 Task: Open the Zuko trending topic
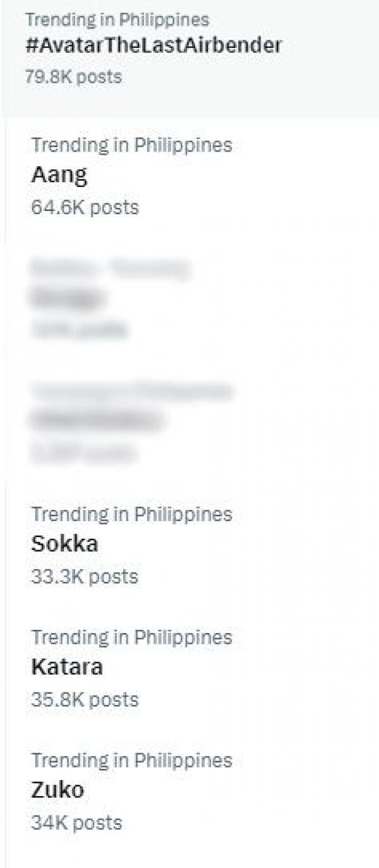tap(57, 790)
